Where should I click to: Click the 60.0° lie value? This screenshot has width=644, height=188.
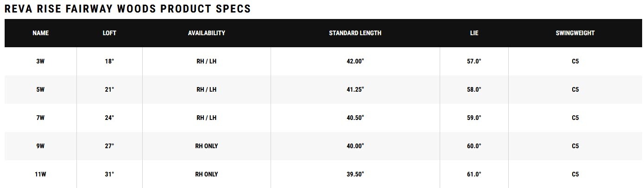point(474,146)
